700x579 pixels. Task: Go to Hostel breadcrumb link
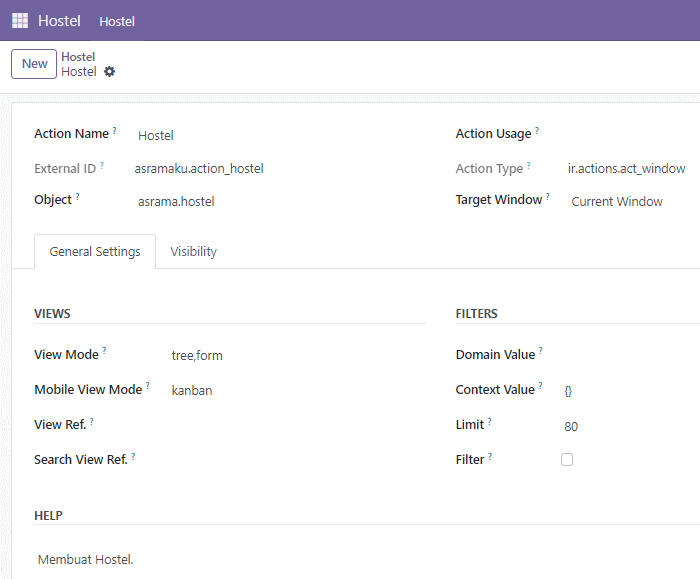coord(78,57)
